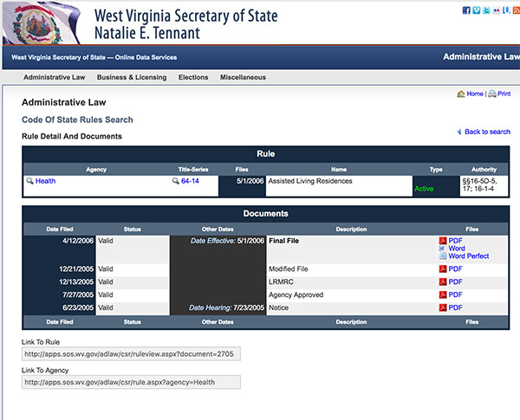Image resolution: width=520 pixels, height=420 pixels.
Task: Click the green Active type status
Action: [x=424, y=189]
